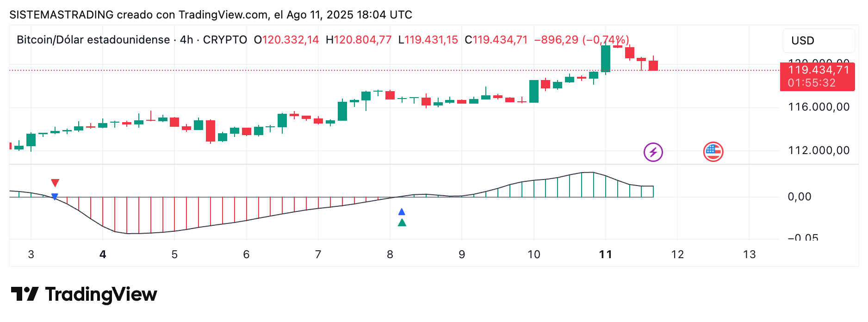Click the closing price value C119.434,71

496,40
